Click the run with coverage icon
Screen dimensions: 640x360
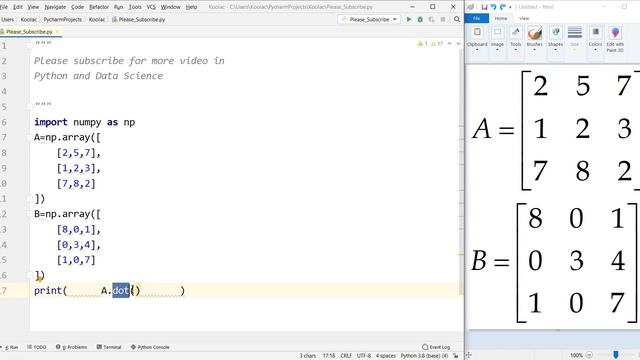(431, 19)
